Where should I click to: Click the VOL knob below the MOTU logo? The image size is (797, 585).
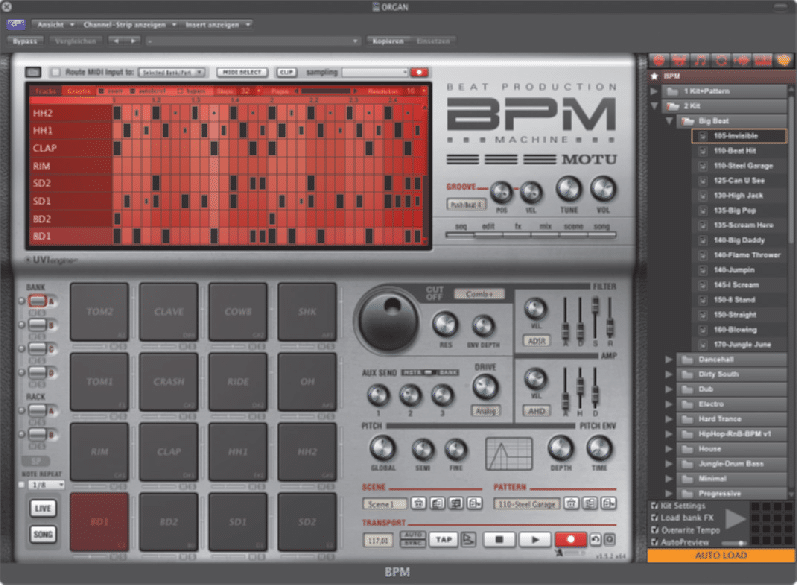point(603,189)
